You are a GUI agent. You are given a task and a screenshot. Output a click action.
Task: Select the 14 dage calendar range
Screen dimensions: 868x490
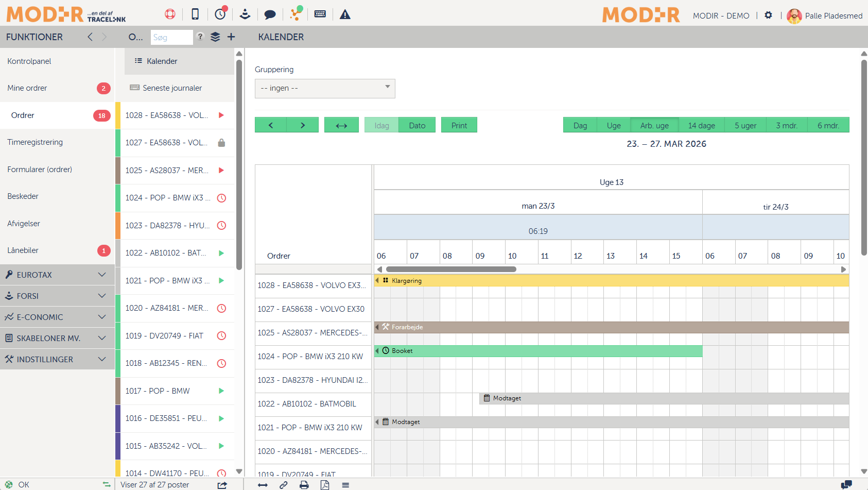(701, 125)
